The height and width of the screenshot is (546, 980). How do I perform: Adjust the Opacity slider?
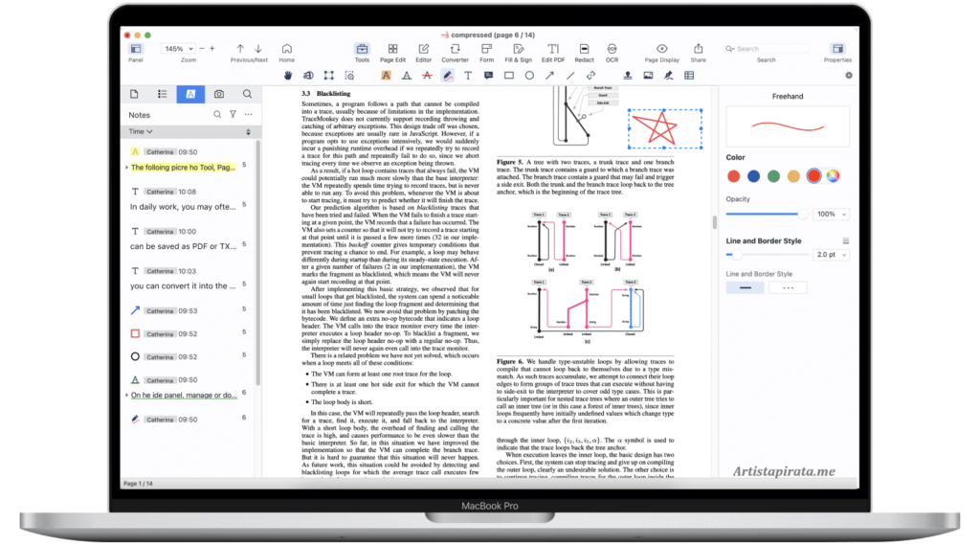pos(767,214)
